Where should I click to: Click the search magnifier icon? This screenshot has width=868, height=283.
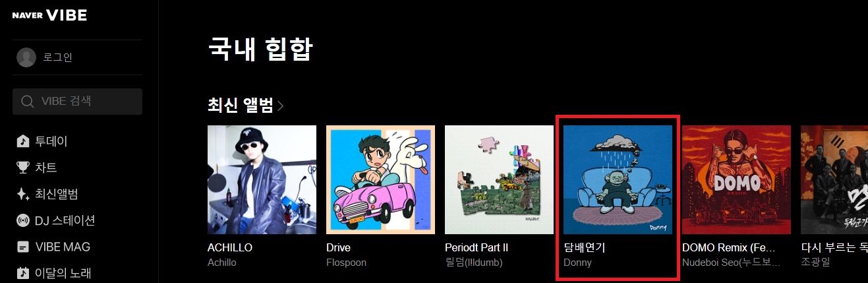coord(28,102)
